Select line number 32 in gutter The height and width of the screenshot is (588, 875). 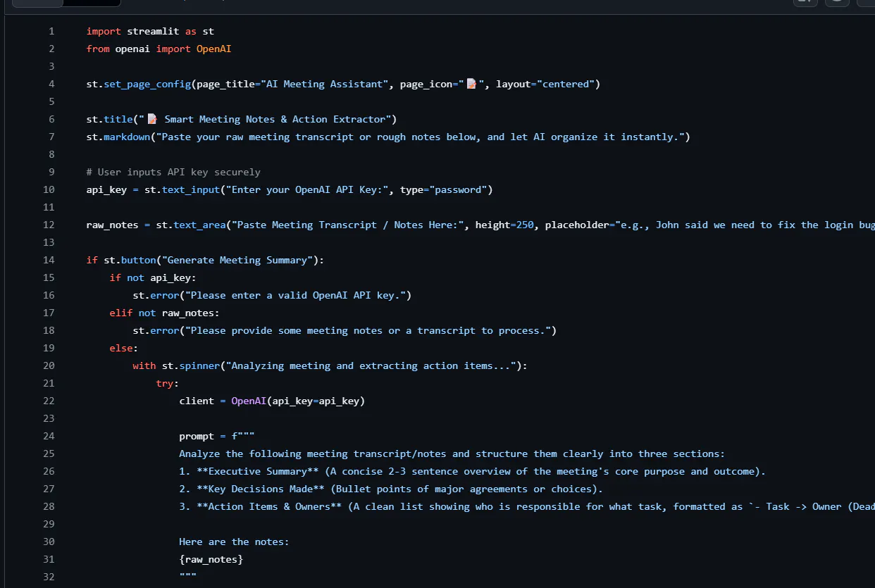click(49, 577)
